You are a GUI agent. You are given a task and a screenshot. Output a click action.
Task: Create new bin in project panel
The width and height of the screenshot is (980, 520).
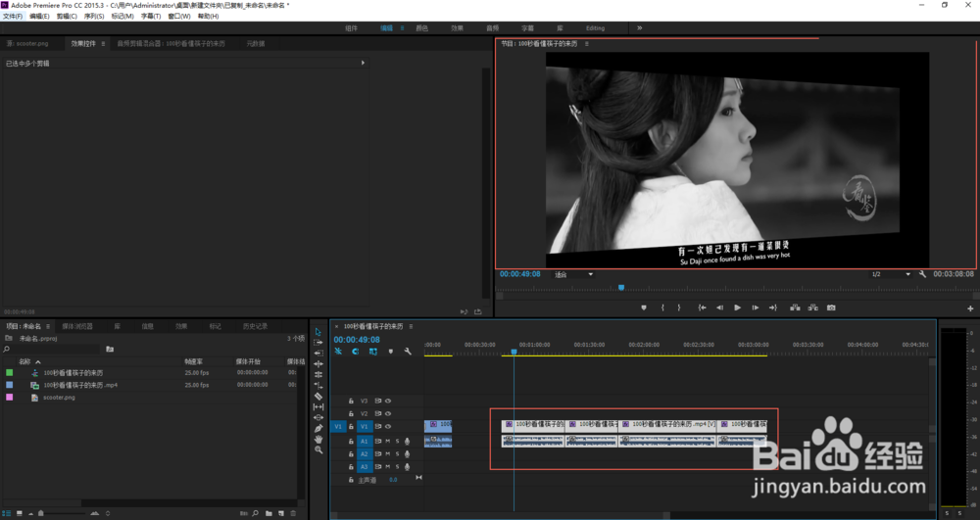[269, 513]
